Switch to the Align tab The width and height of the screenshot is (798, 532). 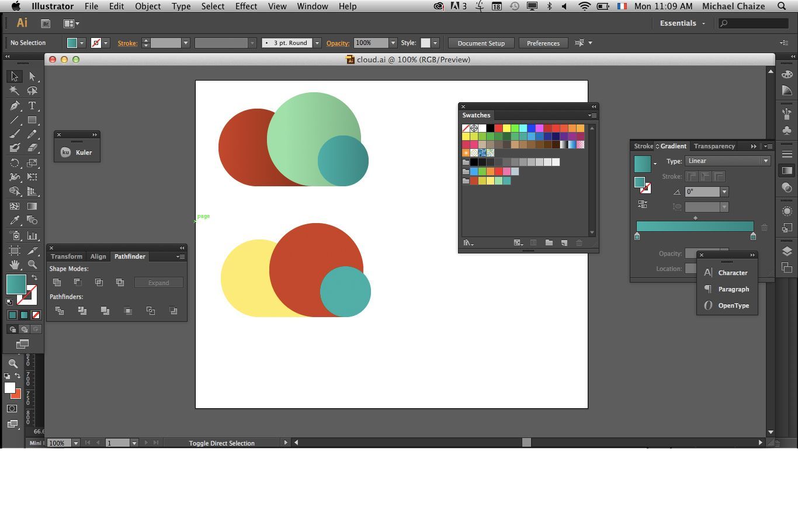click(98, 256)
